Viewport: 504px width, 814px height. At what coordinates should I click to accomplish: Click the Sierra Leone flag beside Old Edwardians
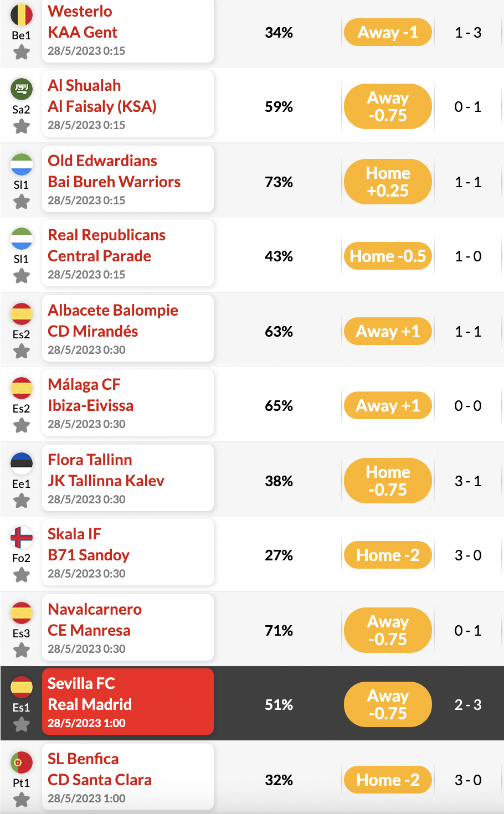[x=22, y=164]
